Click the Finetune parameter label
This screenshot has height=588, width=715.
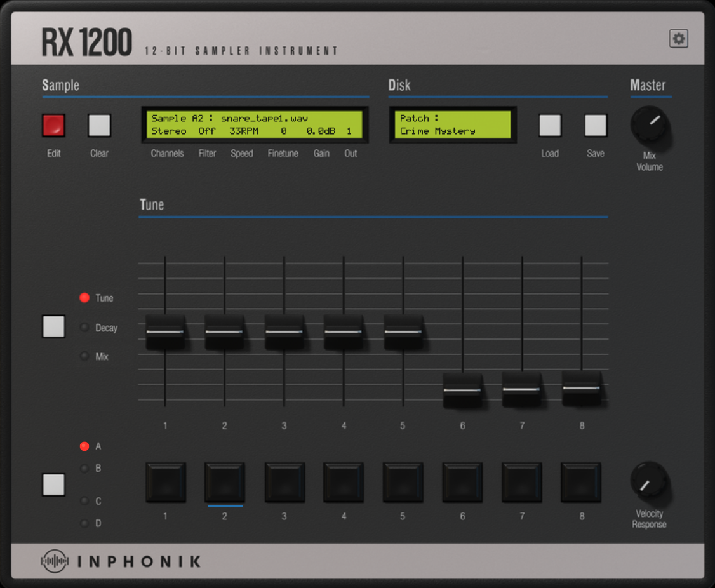click(283, 153)
